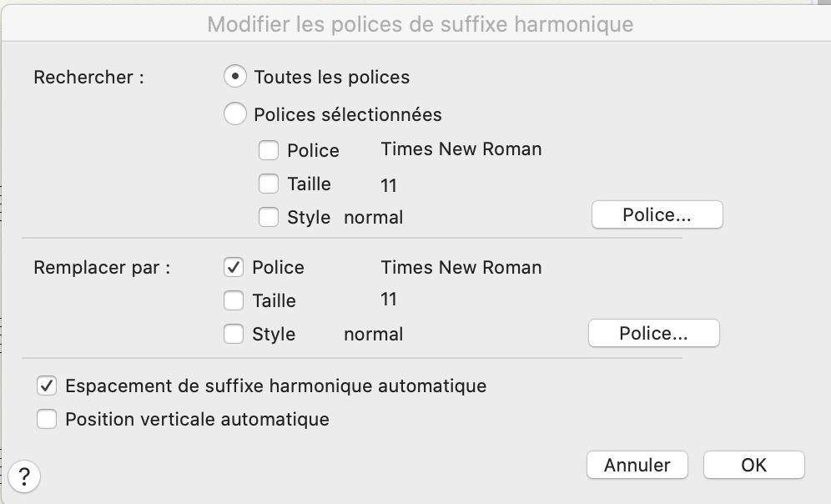The height and width of the screenshot is (504, 831).
Task: Open the Police… button in the Rechercher section
Action: [657, 215]
